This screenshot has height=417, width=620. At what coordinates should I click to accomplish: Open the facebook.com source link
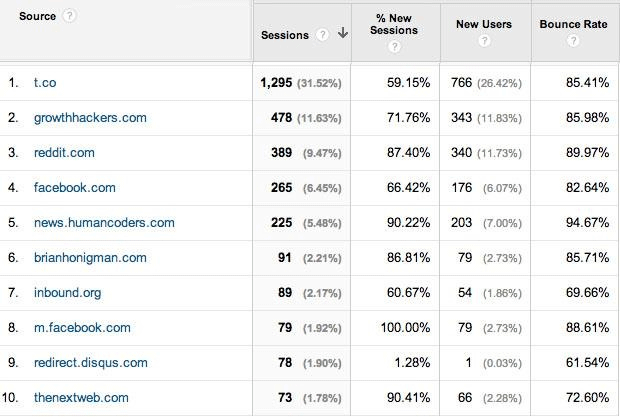pyautogui.click(x=75, y=187)
